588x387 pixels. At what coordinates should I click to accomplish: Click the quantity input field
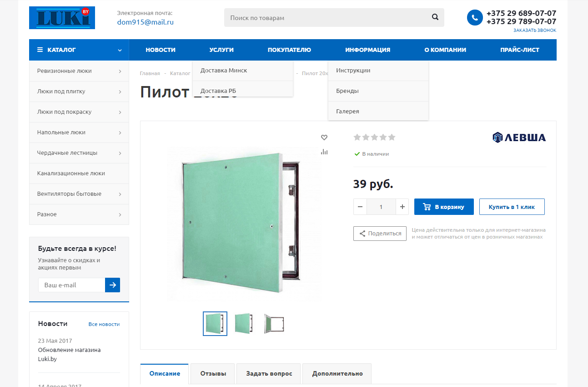tap(381, 207)
